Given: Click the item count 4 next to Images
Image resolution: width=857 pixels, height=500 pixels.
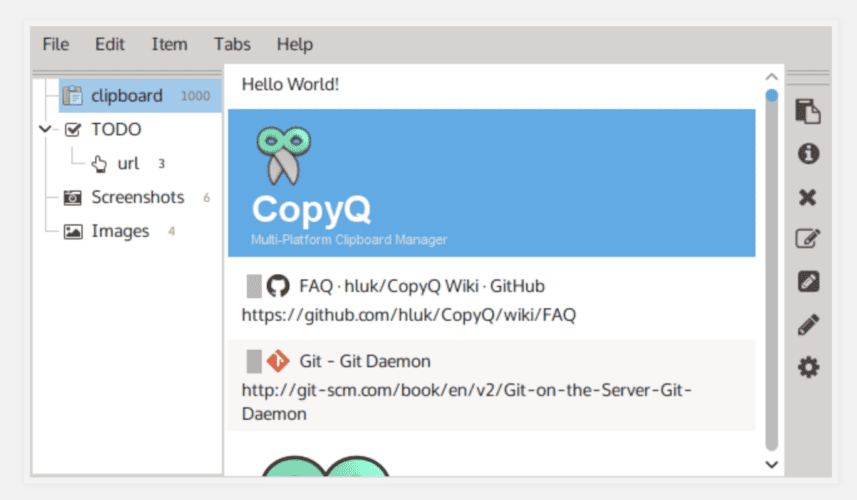Looking at the screenshot, I should (172, 232).
